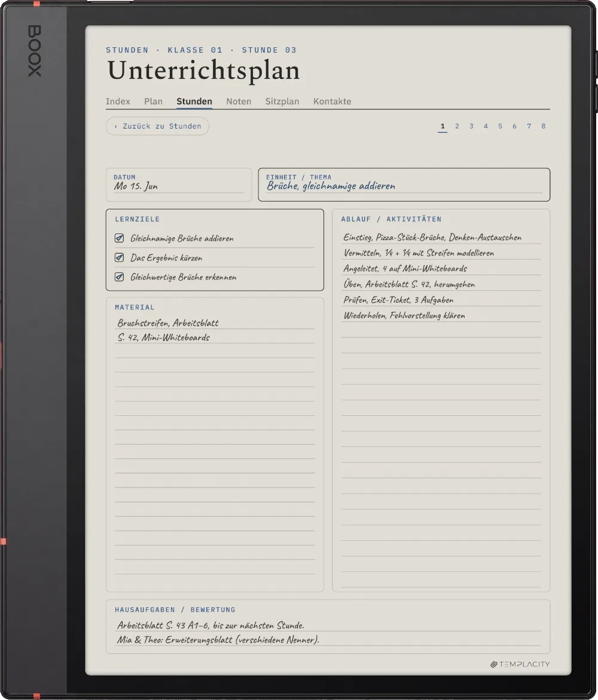598x700 pixels.
Task: Click the Material section heading
Action: coord(135,307)
